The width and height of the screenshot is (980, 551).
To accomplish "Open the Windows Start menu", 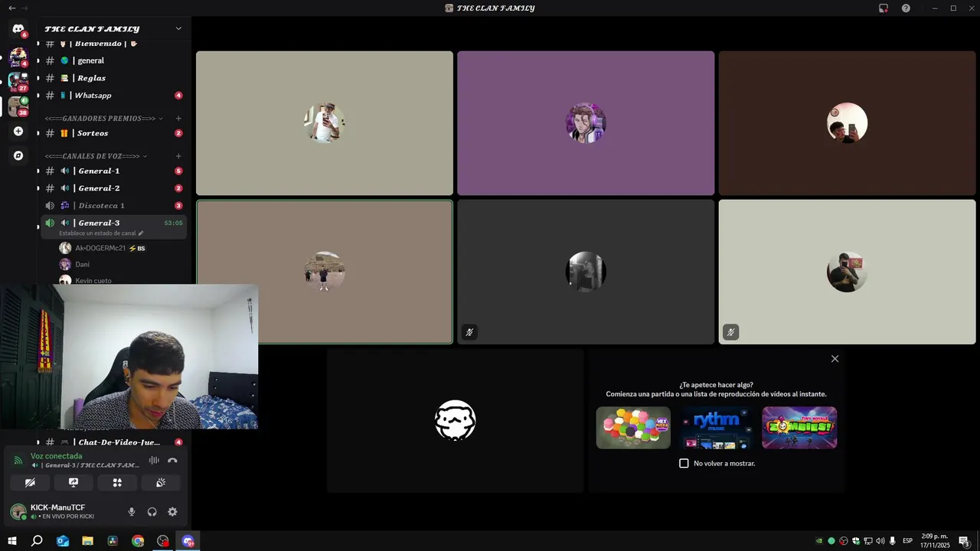I will (x=12, y=541).
